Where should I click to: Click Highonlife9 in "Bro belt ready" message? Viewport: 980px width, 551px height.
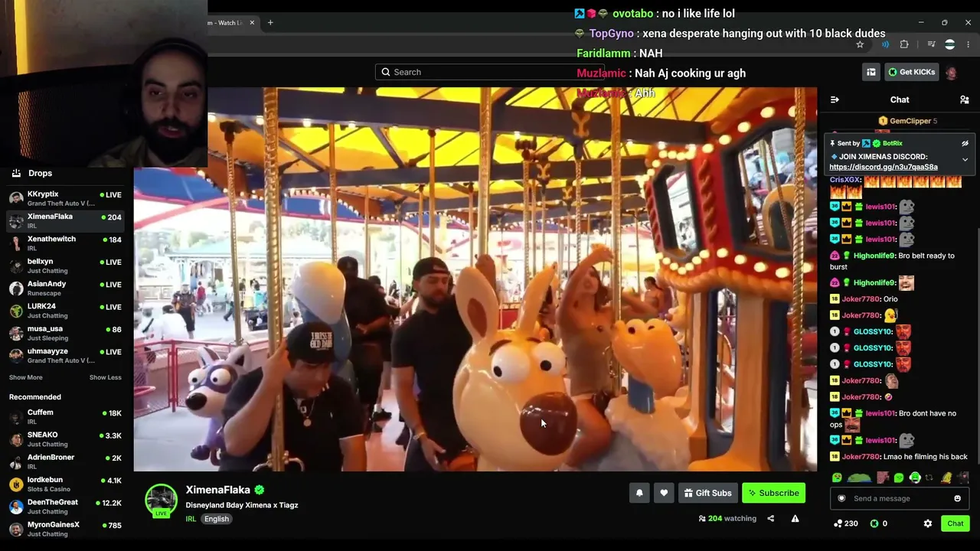click(x=874, y=256)
